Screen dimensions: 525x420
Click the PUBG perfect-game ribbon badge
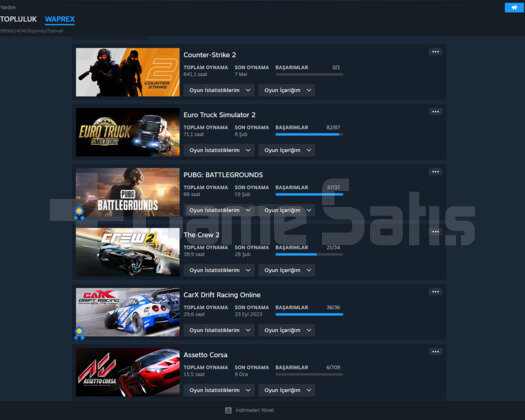click(79, 213)
